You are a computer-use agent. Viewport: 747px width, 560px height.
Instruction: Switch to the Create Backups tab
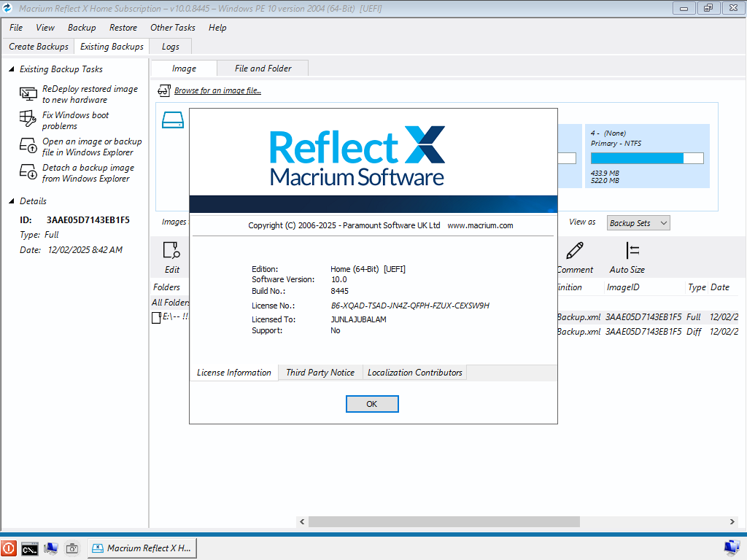point(39,47)
